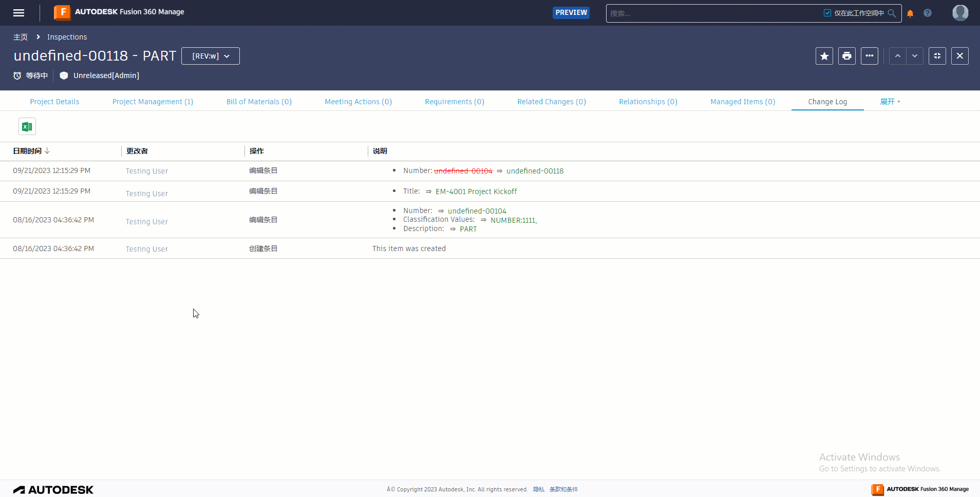This screenshot has height=497, width=980.
Task: Open the user account avatar menu
Action: tap(960, 13)
